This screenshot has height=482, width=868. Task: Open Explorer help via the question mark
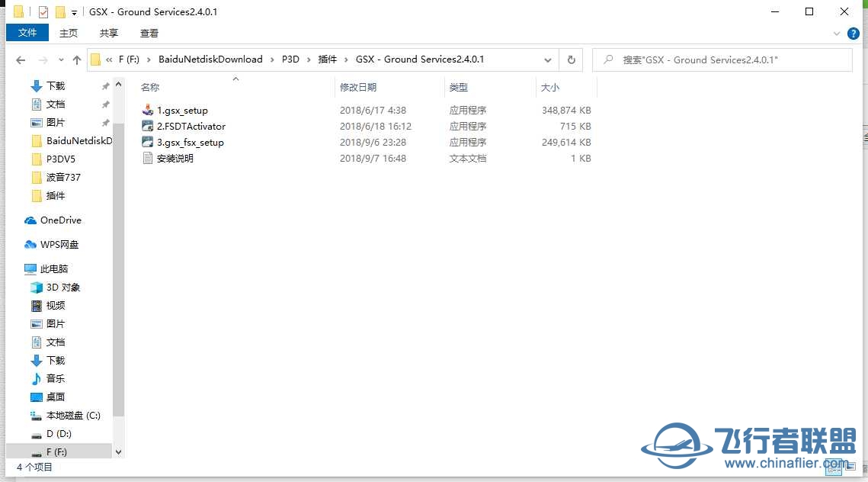click(853, 34)
